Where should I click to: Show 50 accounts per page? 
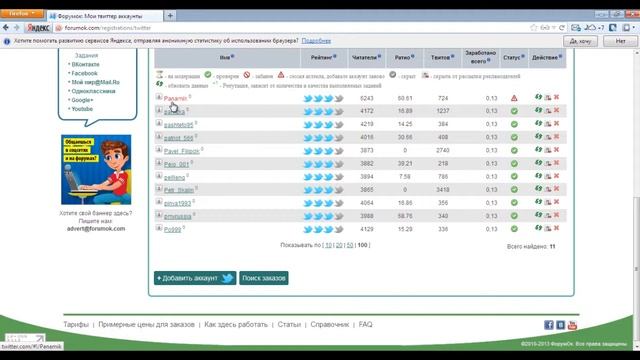350,245
